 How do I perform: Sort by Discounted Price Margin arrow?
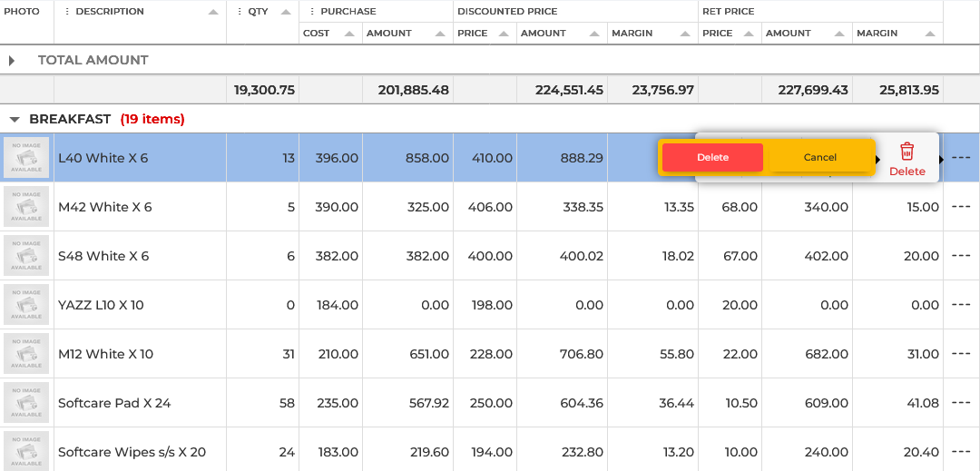click(685, 34)
